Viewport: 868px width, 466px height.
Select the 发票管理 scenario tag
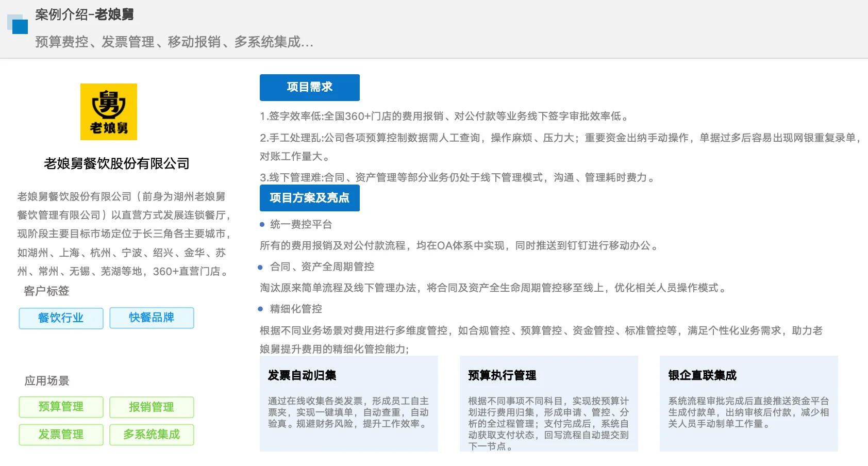(61, 435)
